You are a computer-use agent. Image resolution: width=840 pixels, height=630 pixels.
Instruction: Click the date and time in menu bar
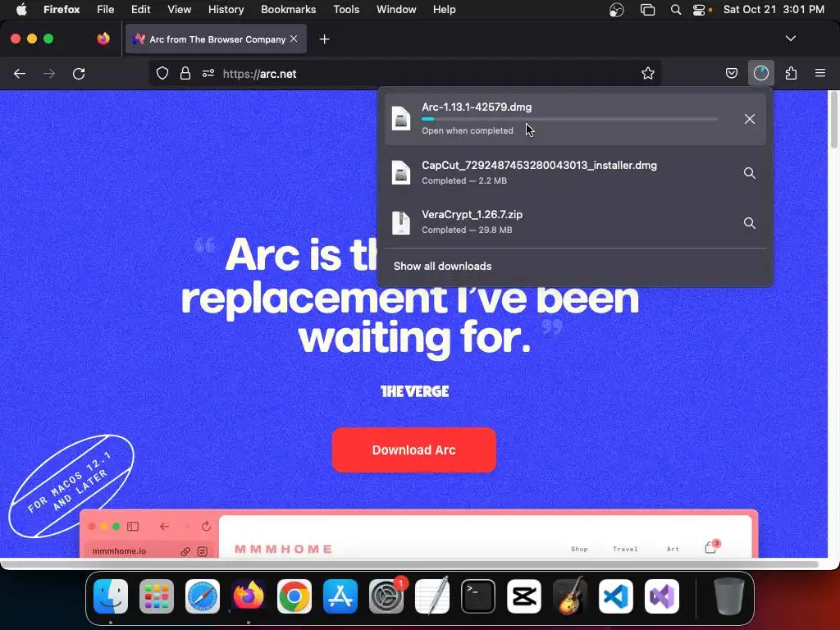774,10
